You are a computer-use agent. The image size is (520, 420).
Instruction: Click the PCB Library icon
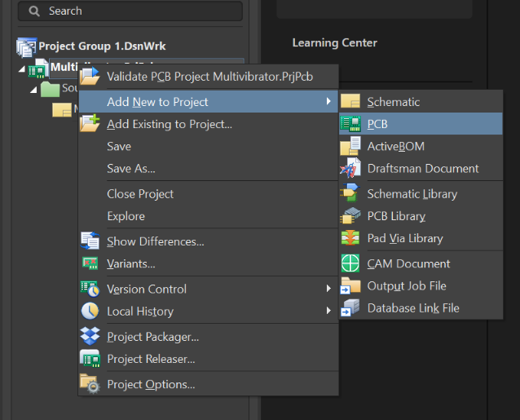(350, 216)
